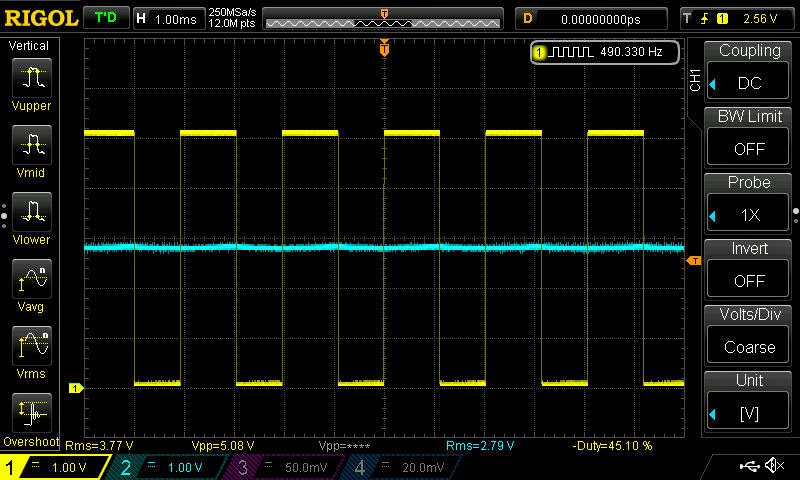Click the trigger source channel 1 badge
Image resolution: width=800 pixels, height=480 pixels.
tap(722, 19)
